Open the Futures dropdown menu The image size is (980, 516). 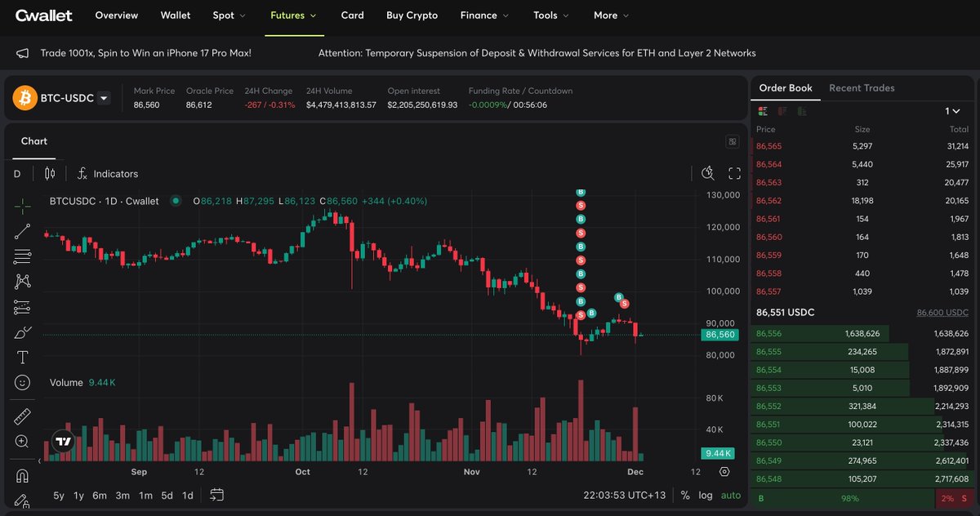(x=294, y=15)
